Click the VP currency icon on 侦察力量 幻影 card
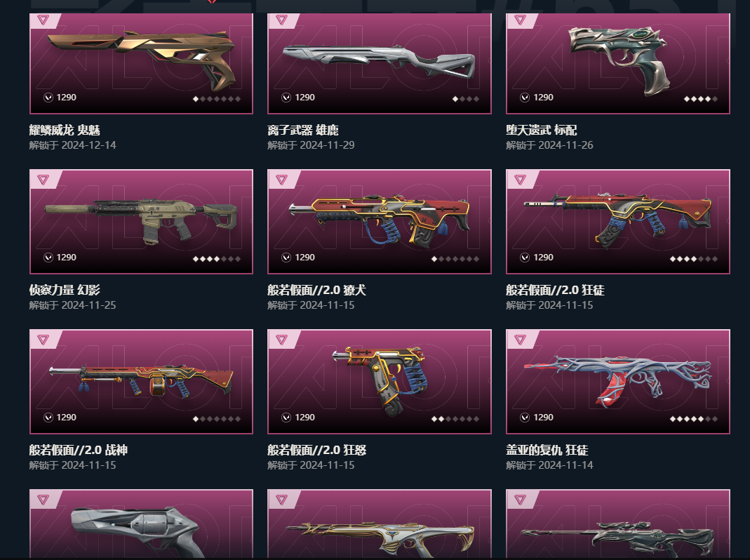Image resolution: width=750 pixels, height=560 pixels. 48,258
